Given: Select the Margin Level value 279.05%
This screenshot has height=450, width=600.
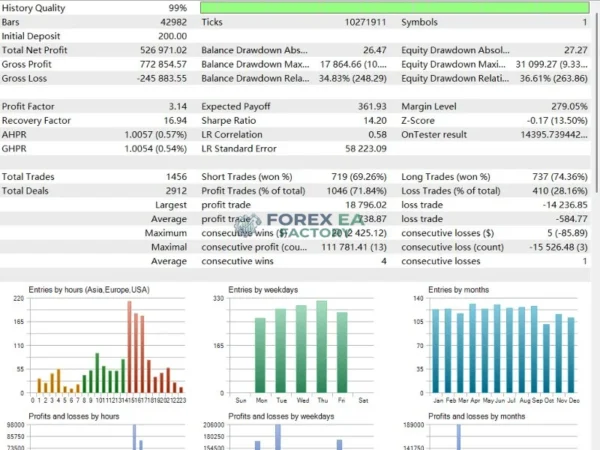Looking at the screenshot, I should click(569, 106).
